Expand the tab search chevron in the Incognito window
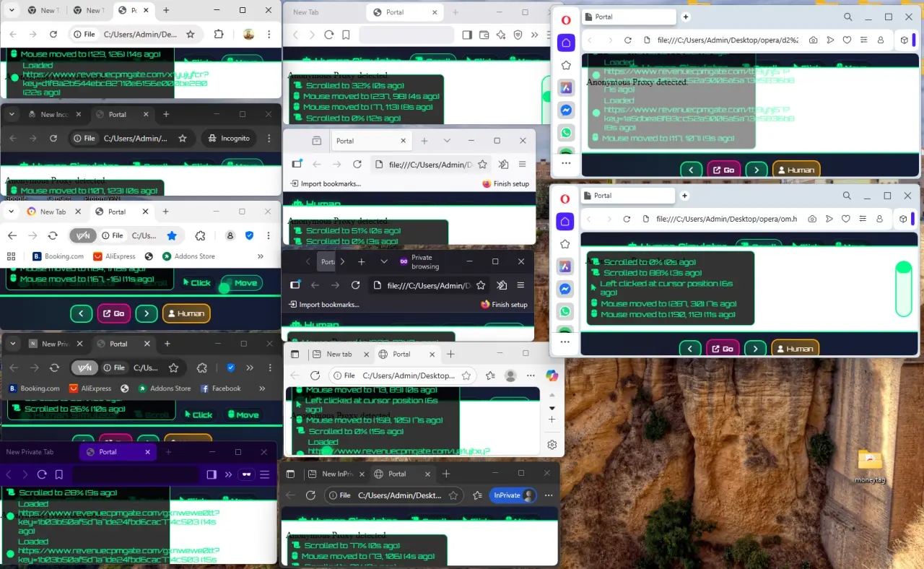Screen dimensions: 924x569 coord(12,114)
